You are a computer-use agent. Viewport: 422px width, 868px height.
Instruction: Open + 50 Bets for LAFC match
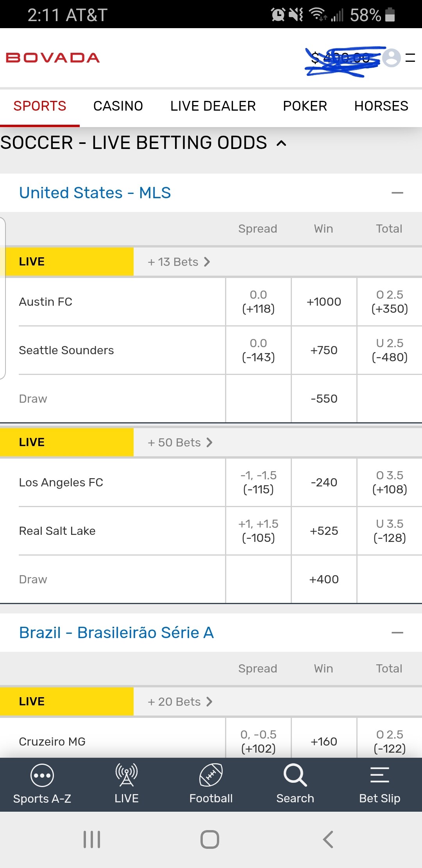click(180, 443)
